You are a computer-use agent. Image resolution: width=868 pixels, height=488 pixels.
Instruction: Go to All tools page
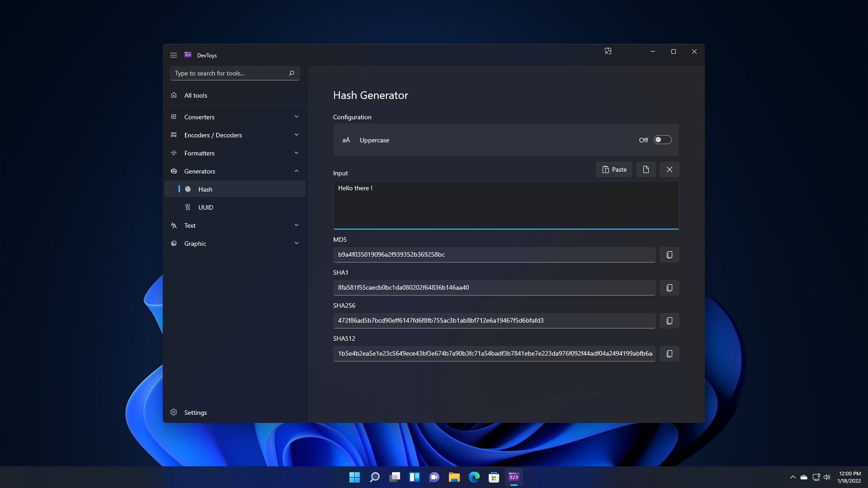(196, 95)
